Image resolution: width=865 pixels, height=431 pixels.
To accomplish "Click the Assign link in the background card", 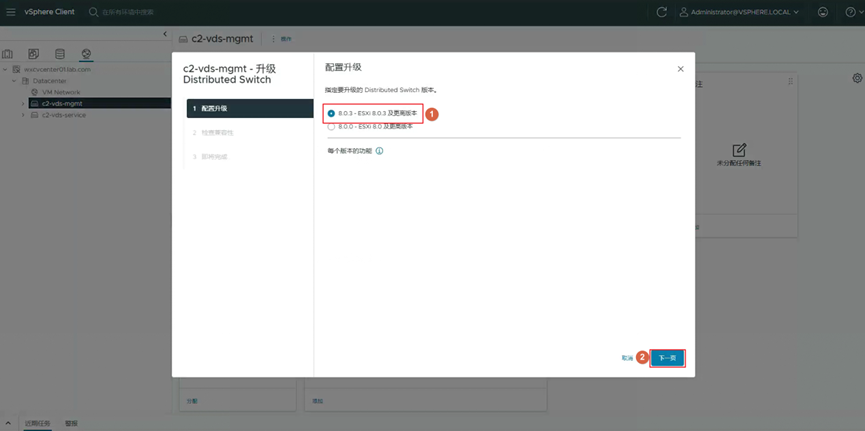I will (193, 401).
